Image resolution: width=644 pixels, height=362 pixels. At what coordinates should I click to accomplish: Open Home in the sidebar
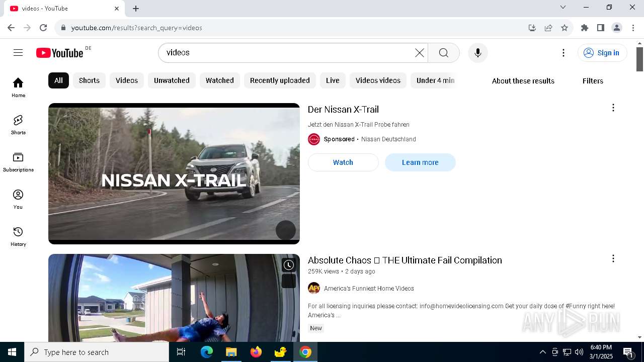[18, 87]
